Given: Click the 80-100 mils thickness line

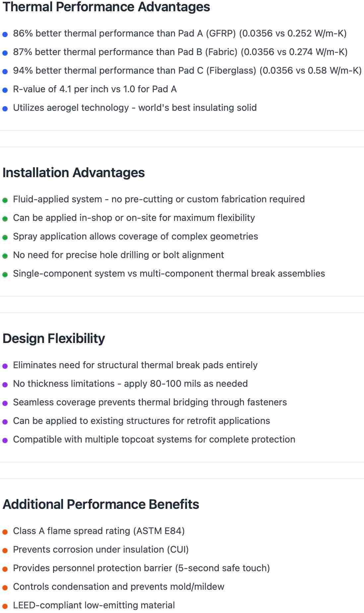Looking at the screenshot, I should click(130, 384).
